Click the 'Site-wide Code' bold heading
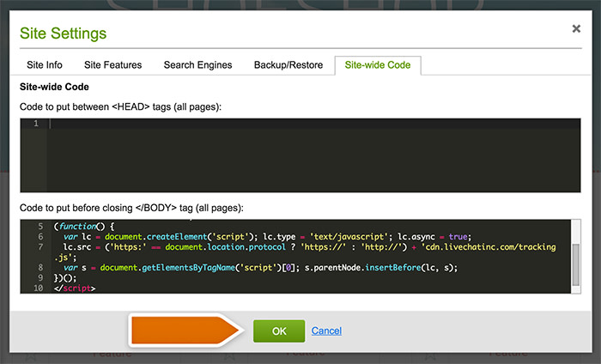The height and width of the screenshot is (364, 601). coord(54,87)
